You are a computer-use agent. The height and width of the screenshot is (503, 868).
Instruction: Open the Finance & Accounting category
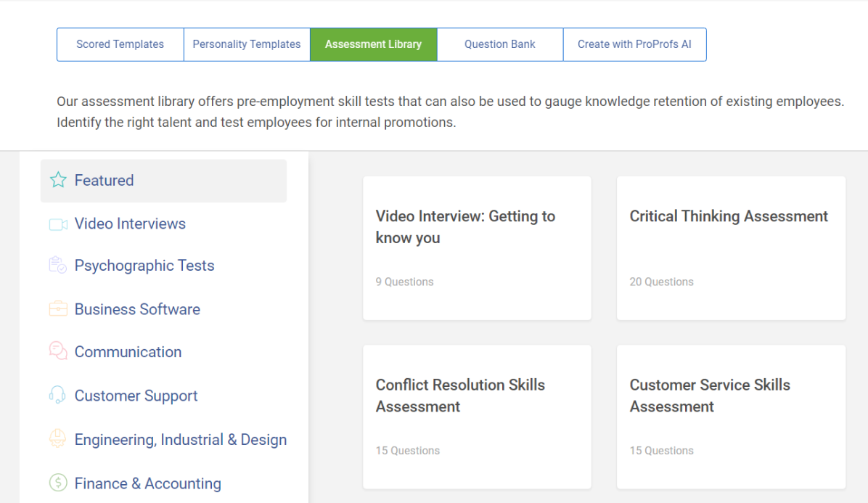pos(148,483)
